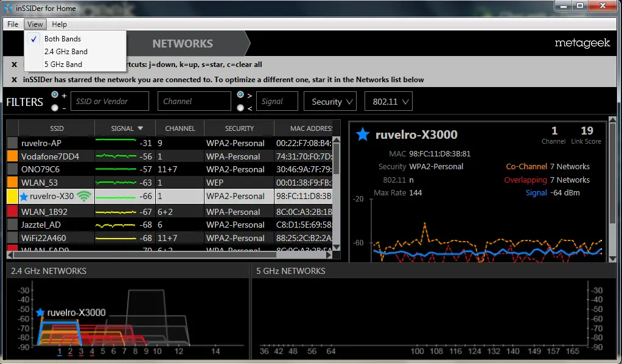Click the details panel scroll up arrow
622x364 pixels.
612,119
